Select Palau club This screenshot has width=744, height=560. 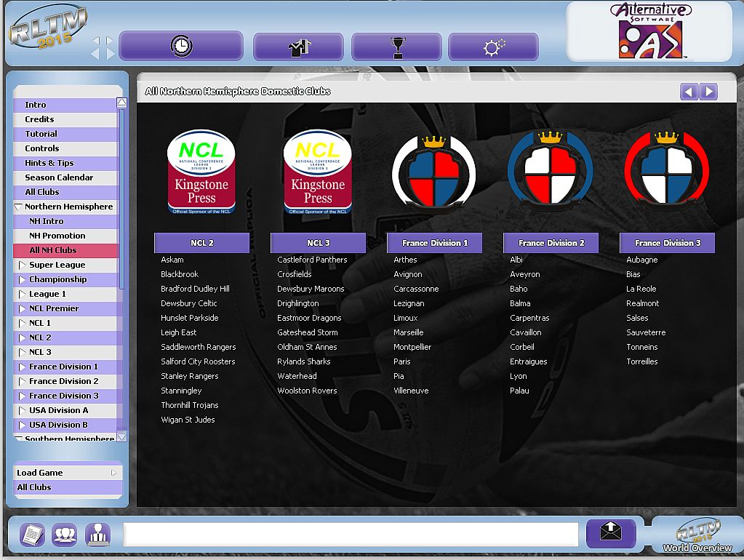[x=519, y=391]
